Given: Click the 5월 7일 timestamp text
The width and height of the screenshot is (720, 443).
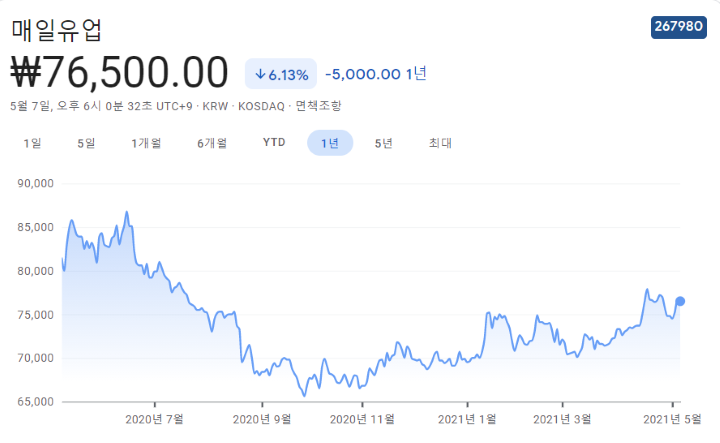Looking at the screenshot, I should click(30, 106).
